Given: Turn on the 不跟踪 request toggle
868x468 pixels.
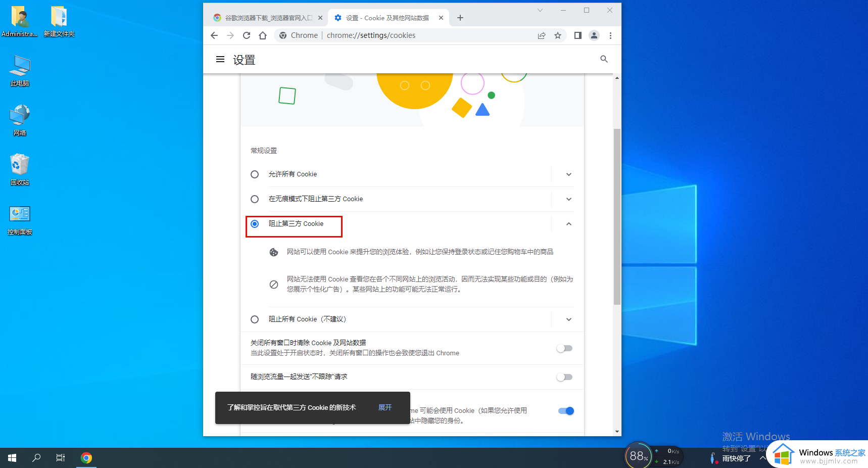Looking at the screenshot, I should click(564, 377).
